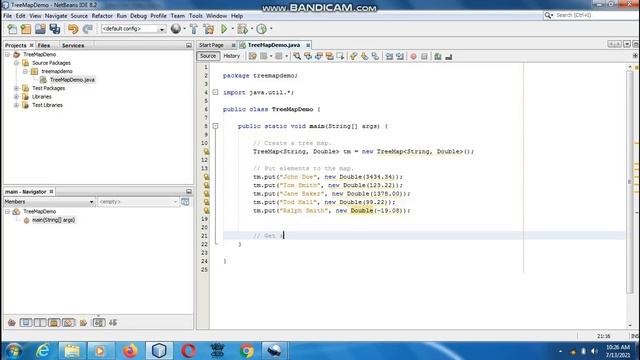Click the New File toolbar icon
This screenshot has height=360, width=640.
pos(12,29)
